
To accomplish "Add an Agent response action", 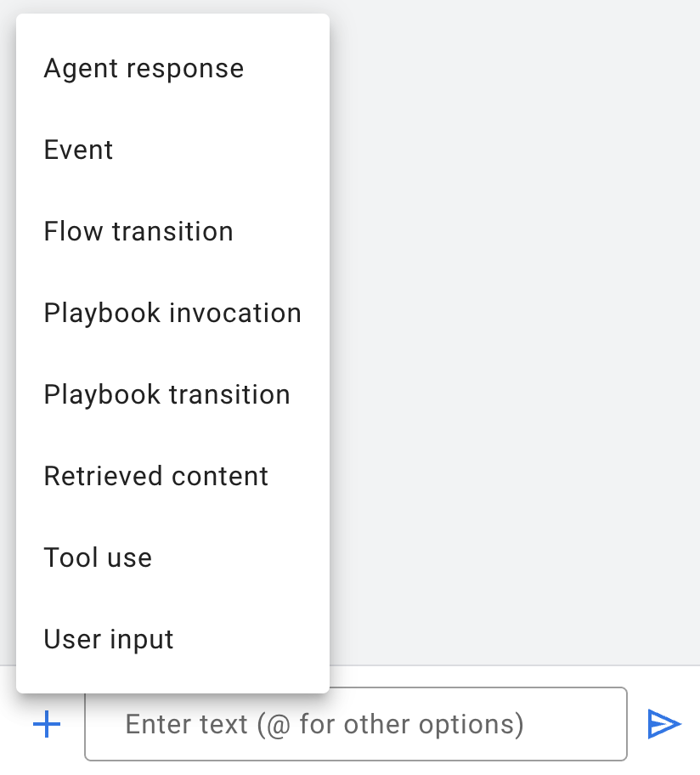I will coord(144,69).
